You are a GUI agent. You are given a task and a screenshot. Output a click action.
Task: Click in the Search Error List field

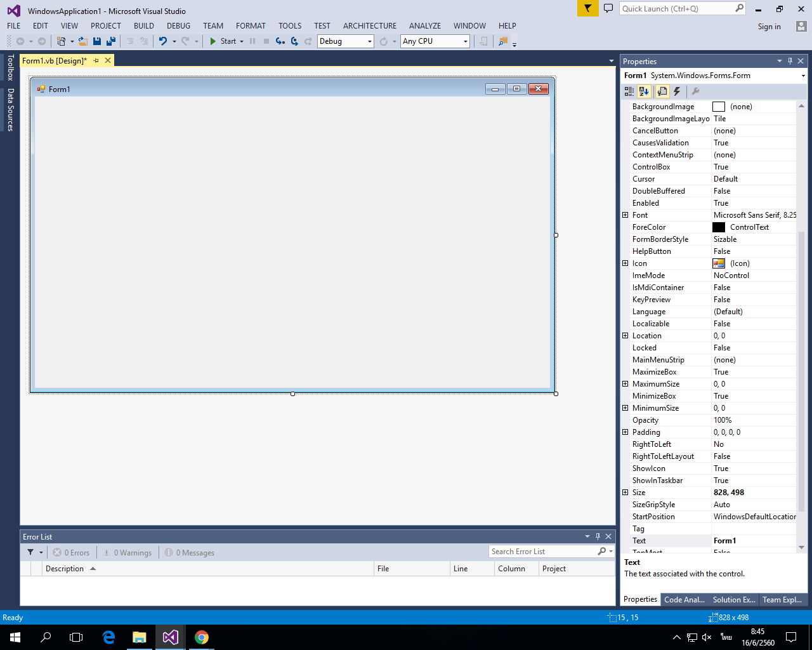click(x=542, y=552)
